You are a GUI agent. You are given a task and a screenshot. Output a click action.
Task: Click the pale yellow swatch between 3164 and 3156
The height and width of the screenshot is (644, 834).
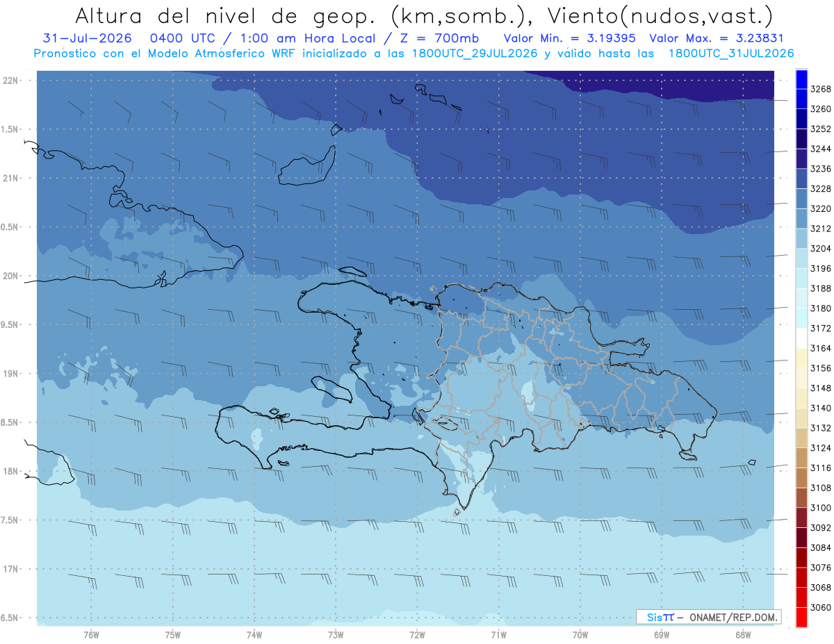pos(801,358)
